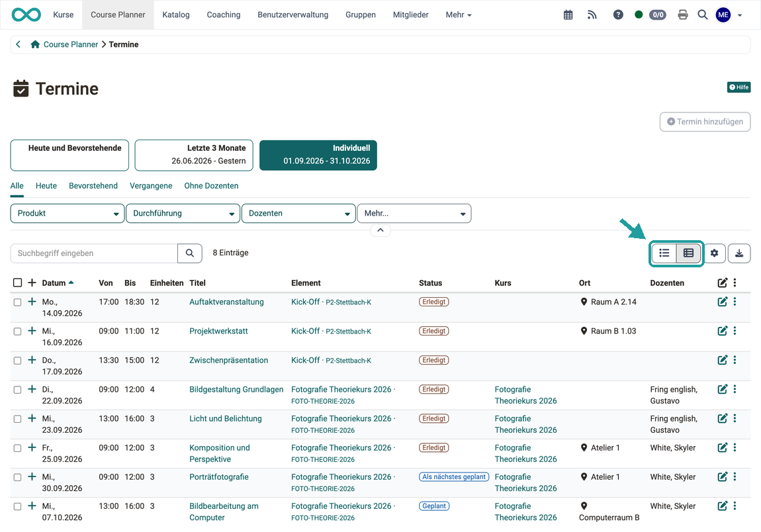Open the Katalog menu item
The image size is (761, 532).
[x=175, y=15]
